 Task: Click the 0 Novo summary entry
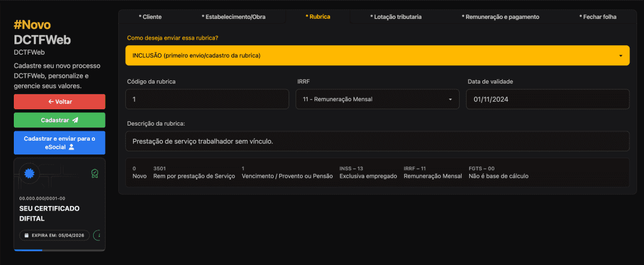pos(139,173)
